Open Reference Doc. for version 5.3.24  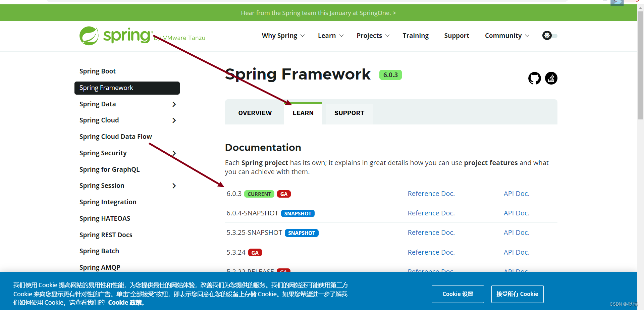click(x=431, y=252)
